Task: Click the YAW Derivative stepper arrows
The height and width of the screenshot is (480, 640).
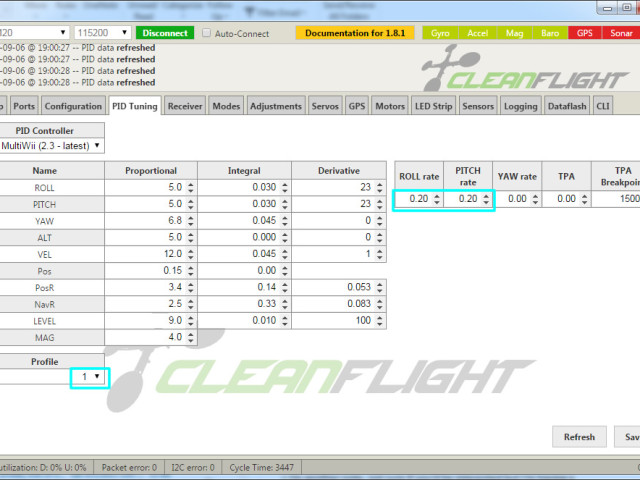Action: click(x=380, y=221)
